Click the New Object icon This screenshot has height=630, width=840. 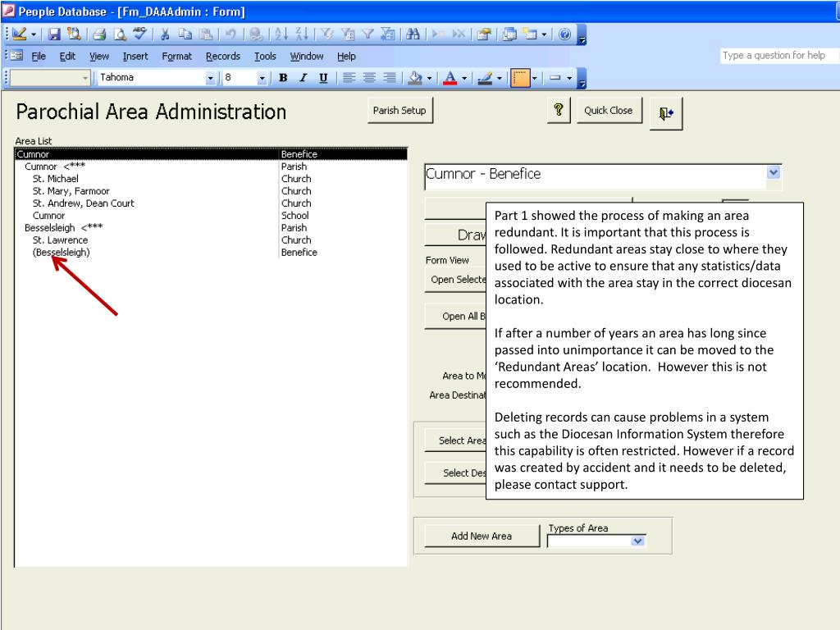click(x=529, y=34)
